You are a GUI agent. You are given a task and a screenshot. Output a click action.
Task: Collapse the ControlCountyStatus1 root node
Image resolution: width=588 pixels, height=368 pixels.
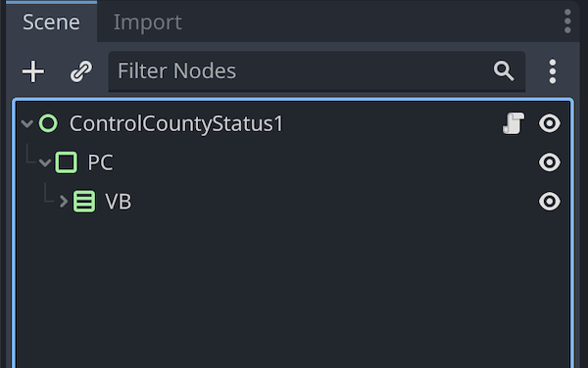point(27,123)
